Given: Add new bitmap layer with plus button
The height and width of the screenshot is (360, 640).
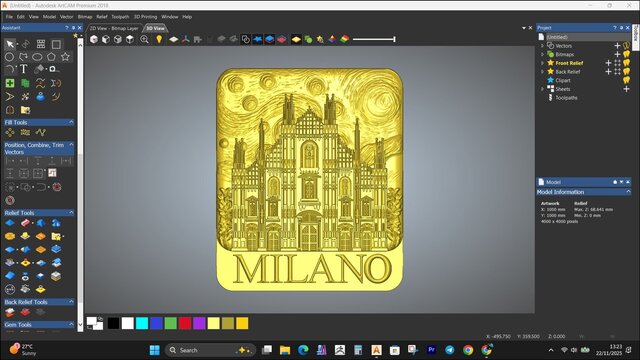Looking at the screenshot, I should [618, 54].
